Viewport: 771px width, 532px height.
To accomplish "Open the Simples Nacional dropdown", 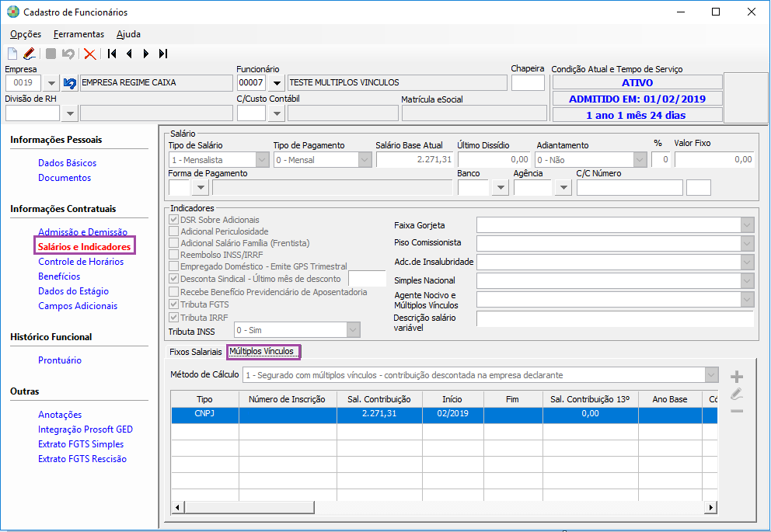I will coord(747,280).
